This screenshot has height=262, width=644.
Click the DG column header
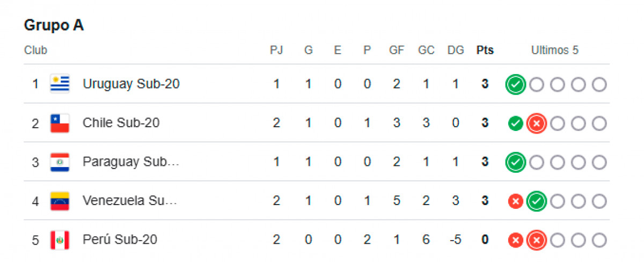456,50
